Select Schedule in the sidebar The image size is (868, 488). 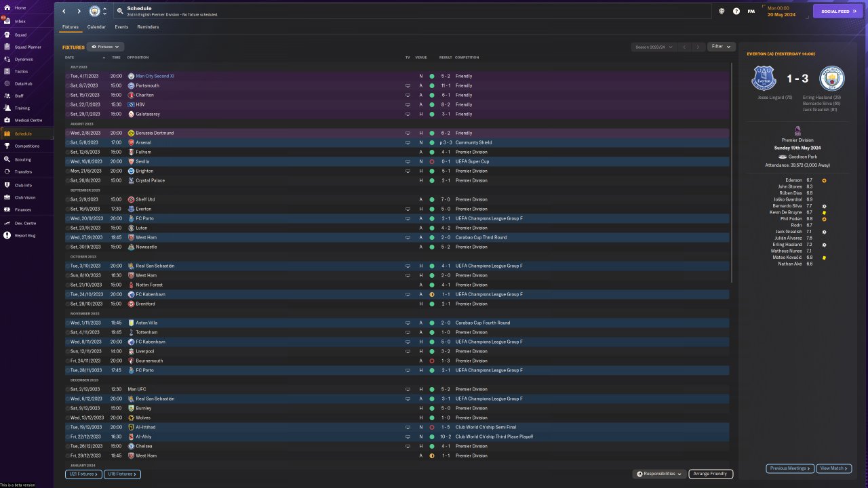(x=27, y=134)
